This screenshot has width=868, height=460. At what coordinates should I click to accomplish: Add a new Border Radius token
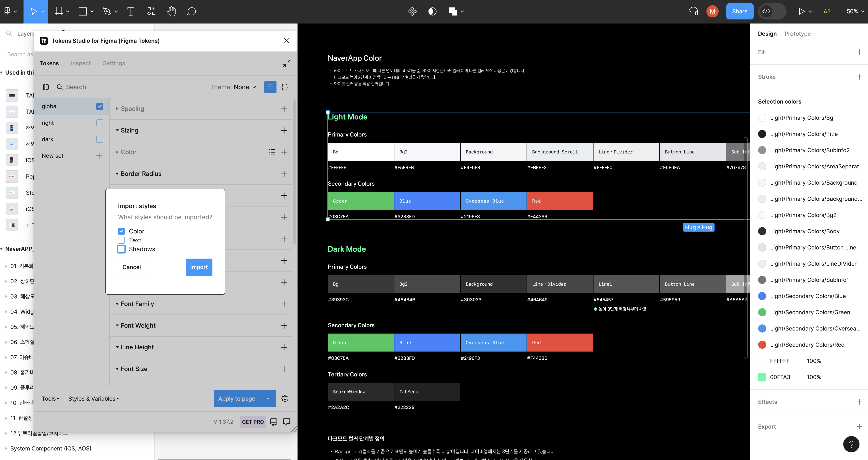pos(284,174)
